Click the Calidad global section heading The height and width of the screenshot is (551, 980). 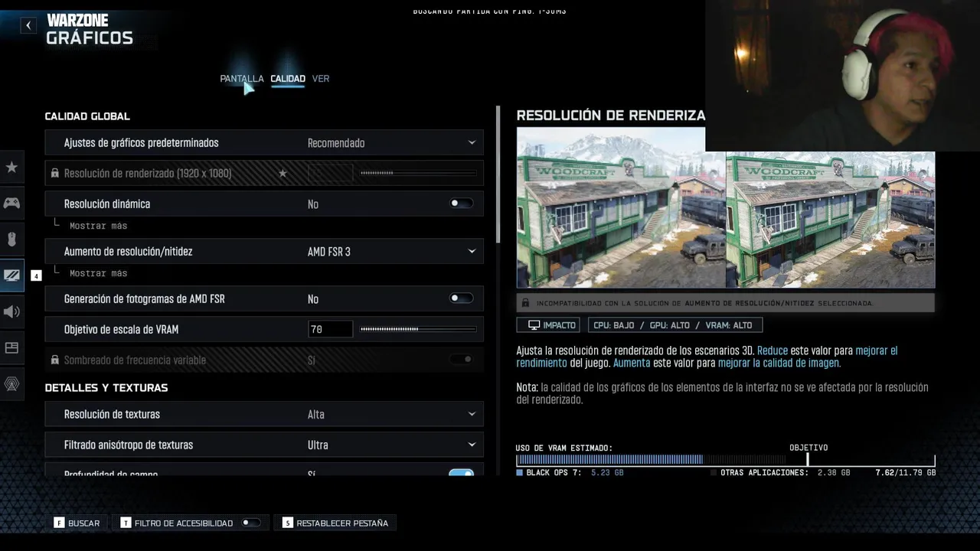(x=87, y=116)
